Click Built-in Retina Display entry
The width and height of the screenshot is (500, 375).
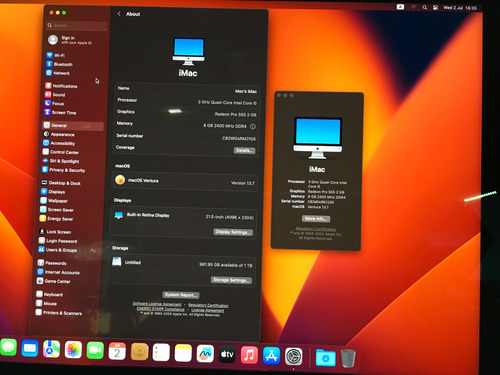tap(148, 215)
